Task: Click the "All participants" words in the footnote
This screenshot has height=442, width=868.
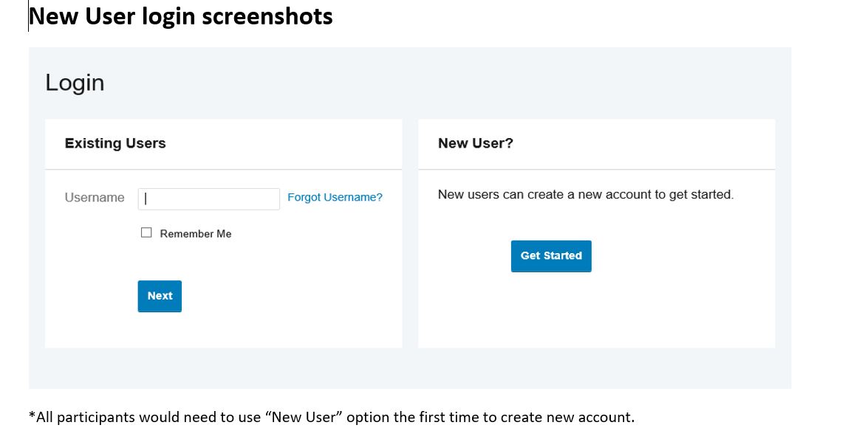Action: pos(83,418)
